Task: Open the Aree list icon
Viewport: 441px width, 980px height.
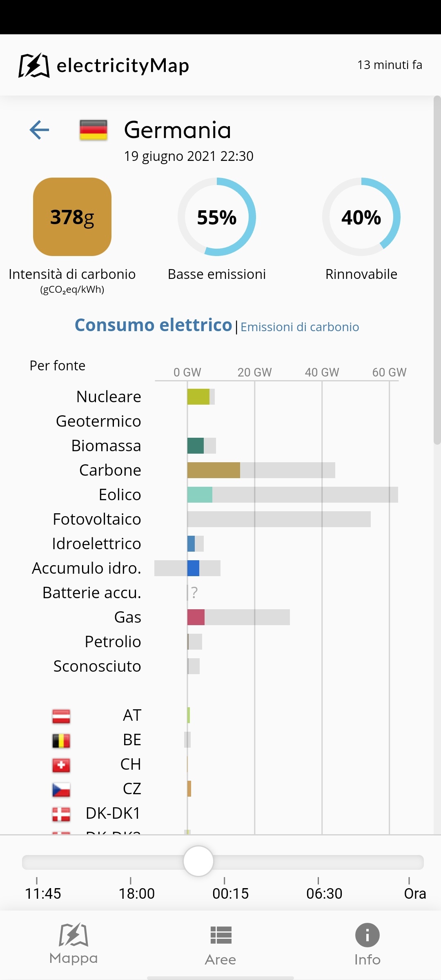Action: click(x=221, y=935)
